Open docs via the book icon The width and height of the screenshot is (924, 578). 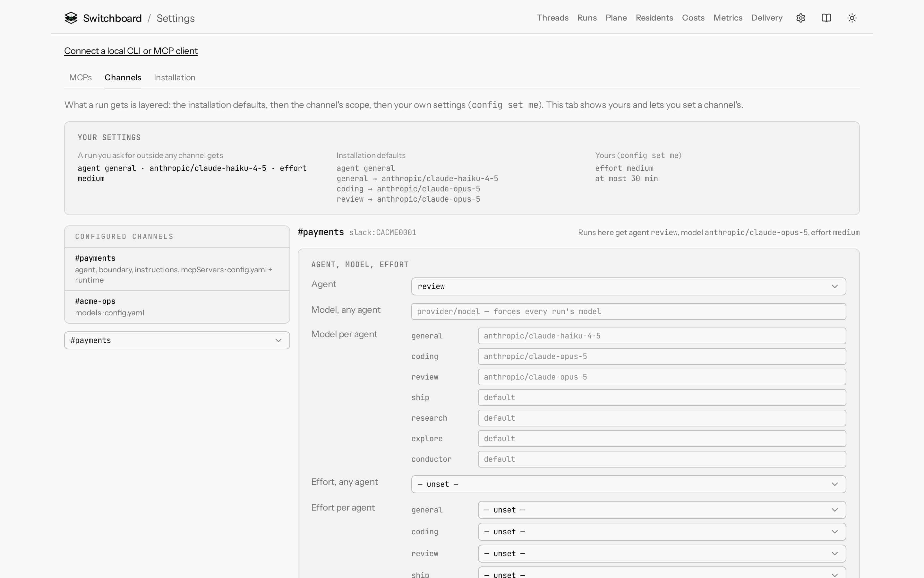click(826, 18)
